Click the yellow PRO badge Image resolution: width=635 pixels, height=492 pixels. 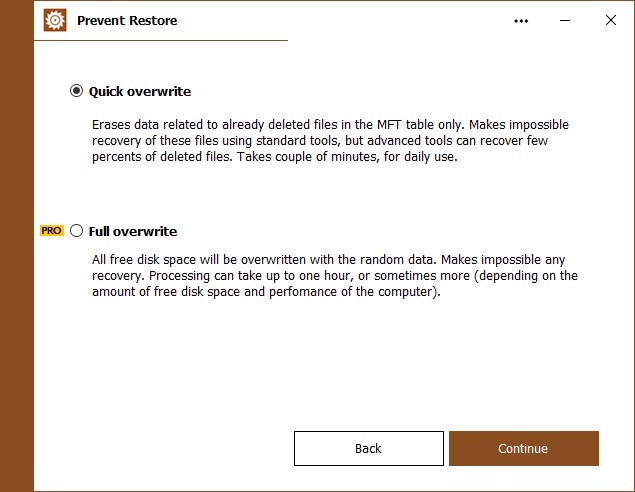click(51, 231)
